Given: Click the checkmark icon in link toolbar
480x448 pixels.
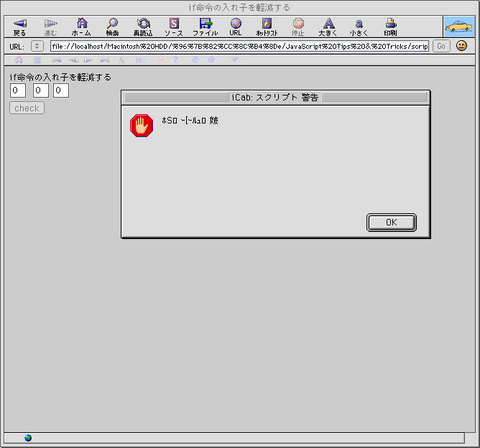Looking at the screenshot, I should click(x=234, y=60).
